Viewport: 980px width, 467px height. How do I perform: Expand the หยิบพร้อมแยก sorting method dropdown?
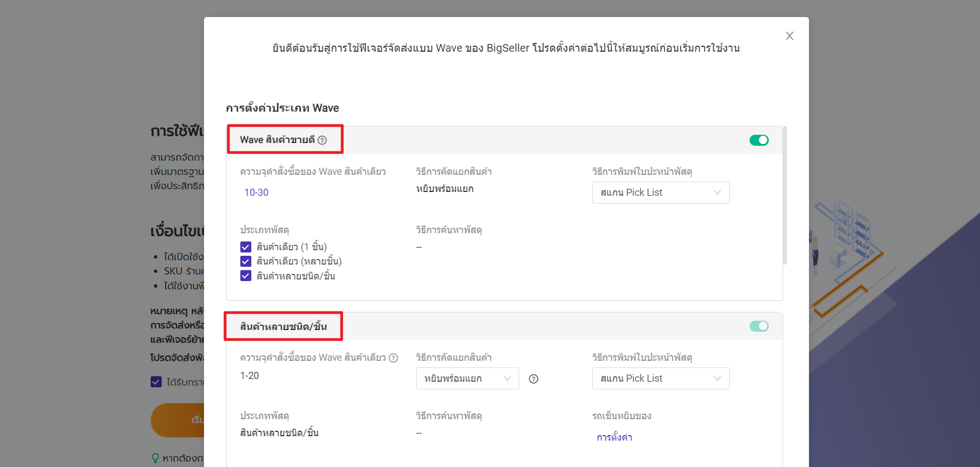[x=467, y=378]
